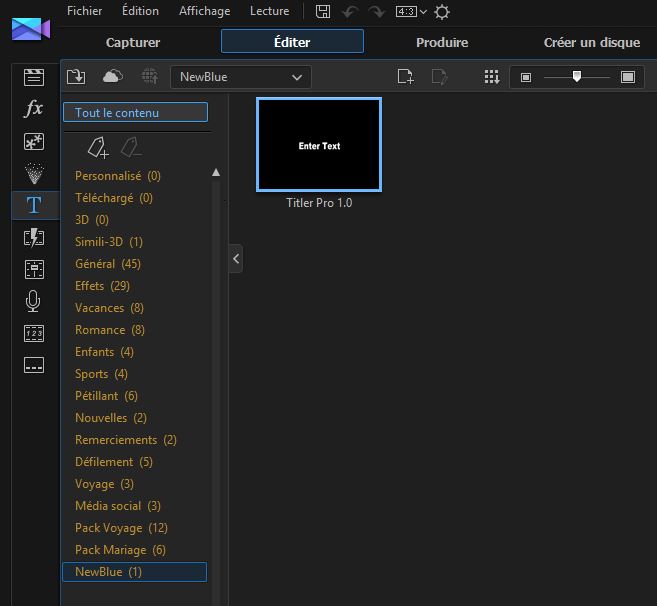Viewport: 657px width, 606px height.
Task: Open the Affichage menu
Action: pyautogui.click(x=204, y=11)
